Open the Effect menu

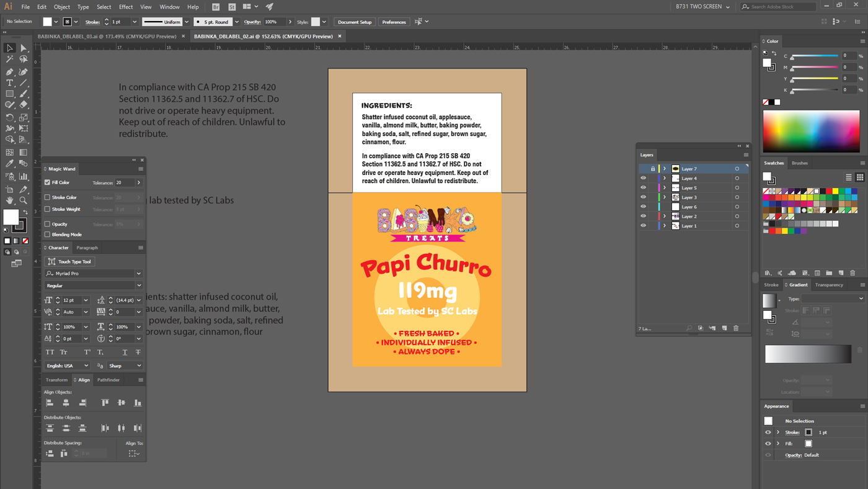coord(126,7)
